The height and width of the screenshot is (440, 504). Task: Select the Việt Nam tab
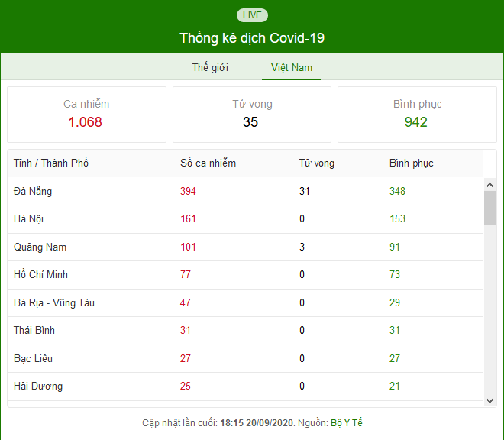[x=292, y=67]
